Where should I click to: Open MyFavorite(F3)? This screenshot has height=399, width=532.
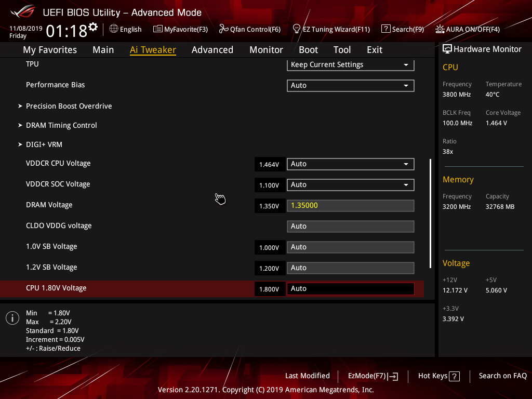[180, 29]
